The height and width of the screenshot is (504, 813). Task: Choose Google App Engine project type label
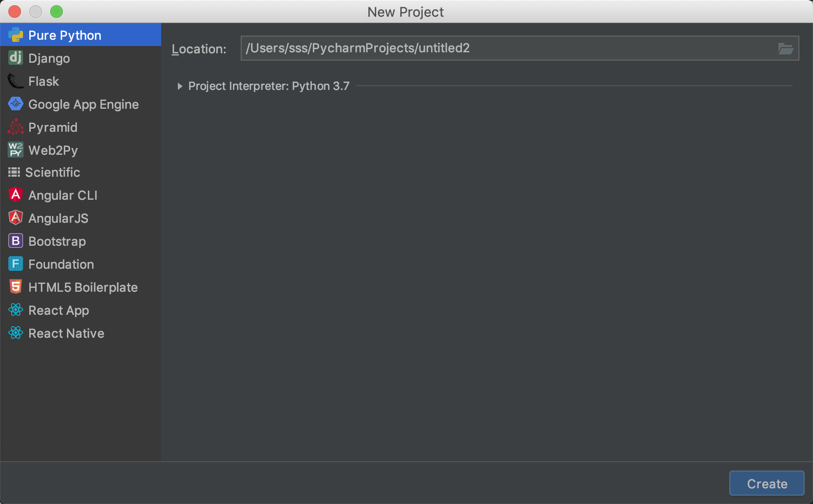point(84,105)
